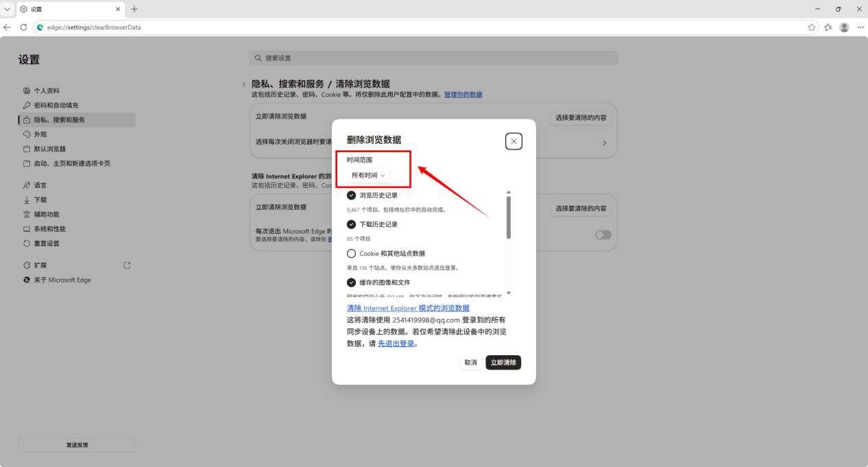Click the 默认浏览器 icon in sidebar
The width and height of the screenshot is (868, 467).
27,149
